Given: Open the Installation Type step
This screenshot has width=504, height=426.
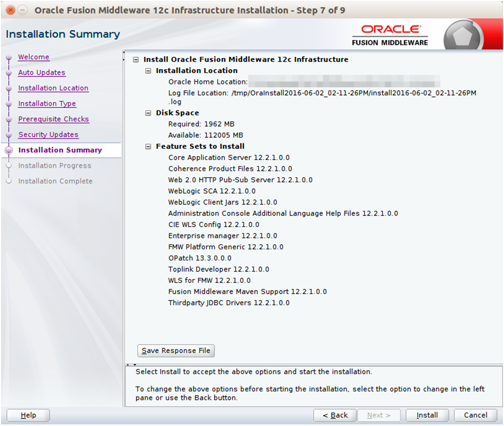Looking at the screenshot, I should coord(47,104).
